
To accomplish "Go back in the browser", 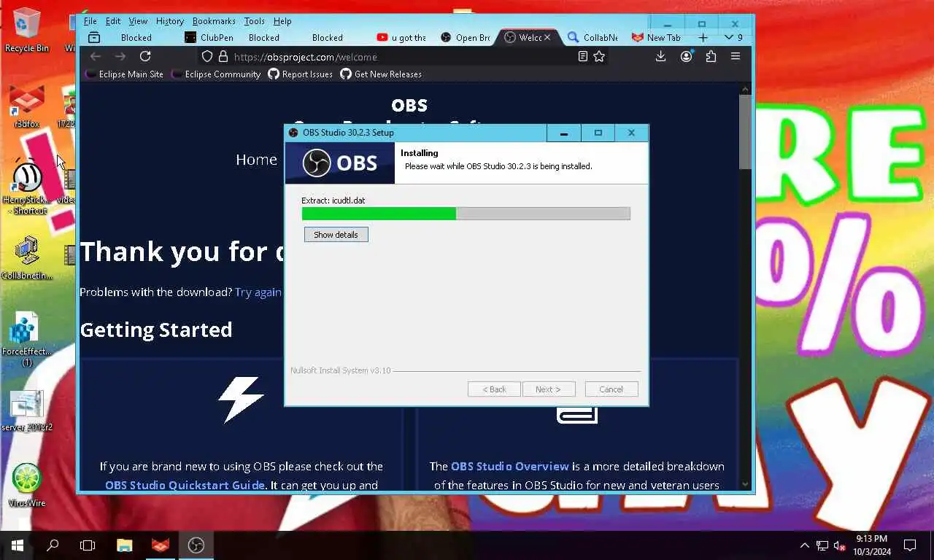I will pyautogui.click(x=95, y=56).
